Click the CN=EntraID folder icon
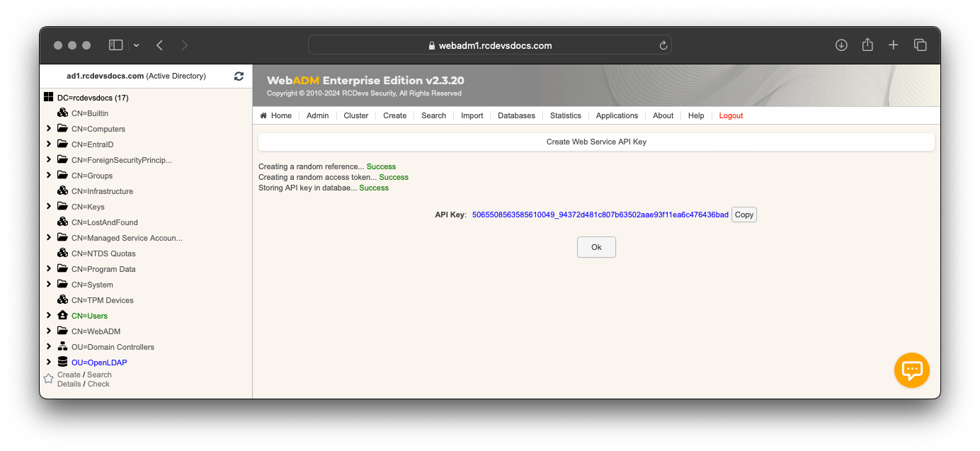Viewport: 980px width, 451px height. click(x=63, y=144)
